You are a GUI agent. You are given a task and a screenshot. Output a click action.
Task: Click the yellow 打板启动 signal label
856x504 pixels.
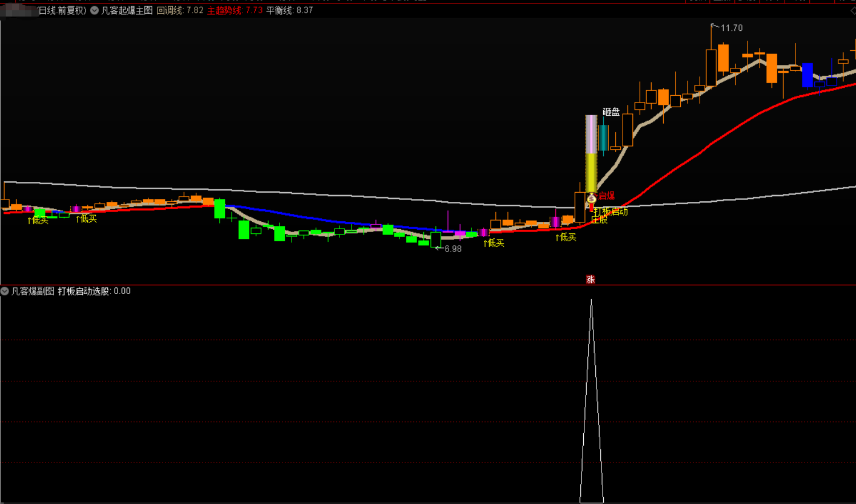(611, 212)
